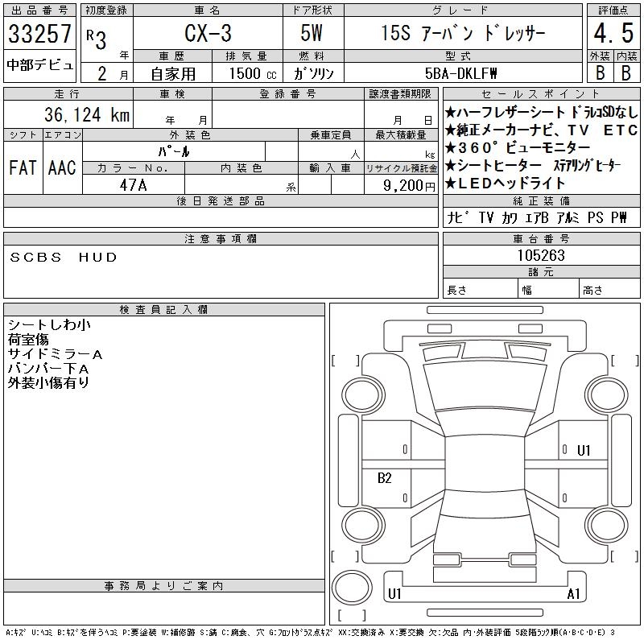Click the 検査員記入欄 section header
This screenshot has height=644, width=644.
[164, 310]
